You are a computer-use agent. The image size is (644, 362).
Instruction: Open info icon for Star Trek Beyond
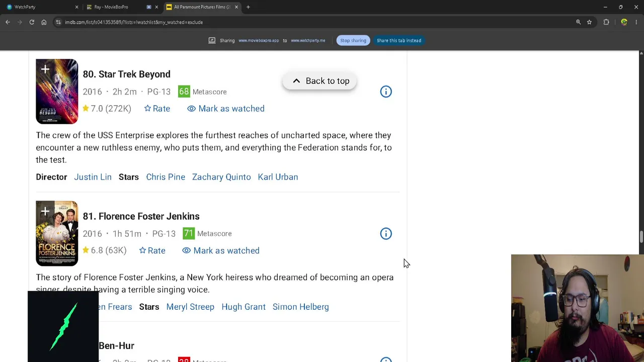pos(386,92)
